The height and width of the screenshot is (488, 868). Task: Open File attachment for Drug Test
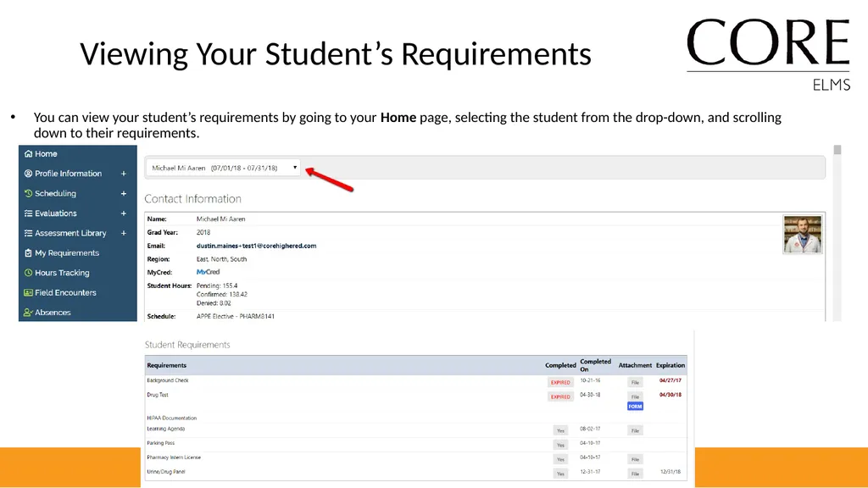(x=635, y=396)
